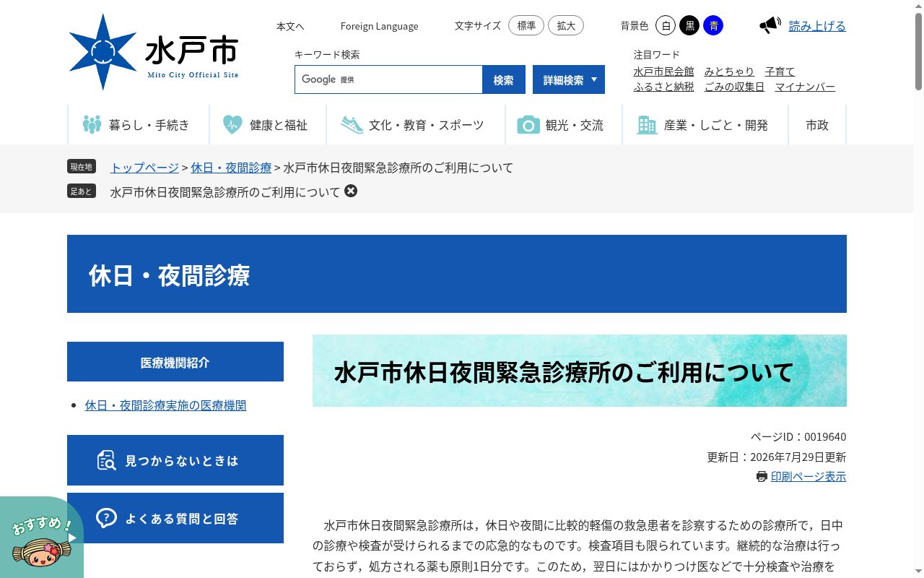The height and width of the screenshot is (578, 924).
Task: Click the Mito City star logo
Action: (x=103, y=52)
